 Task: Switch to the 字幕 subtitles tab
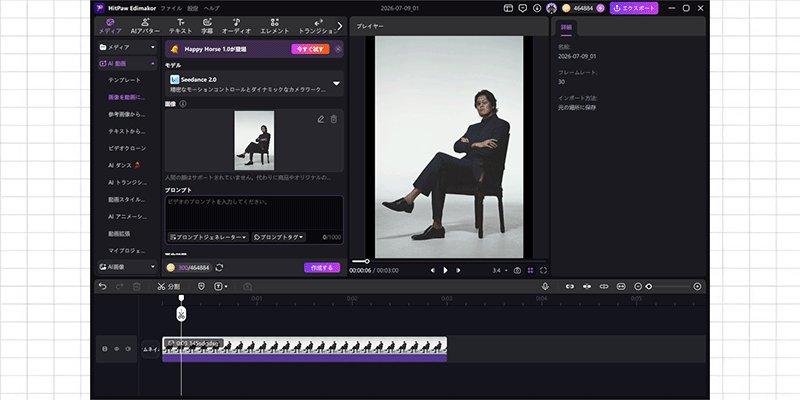[x=207, y=26]
